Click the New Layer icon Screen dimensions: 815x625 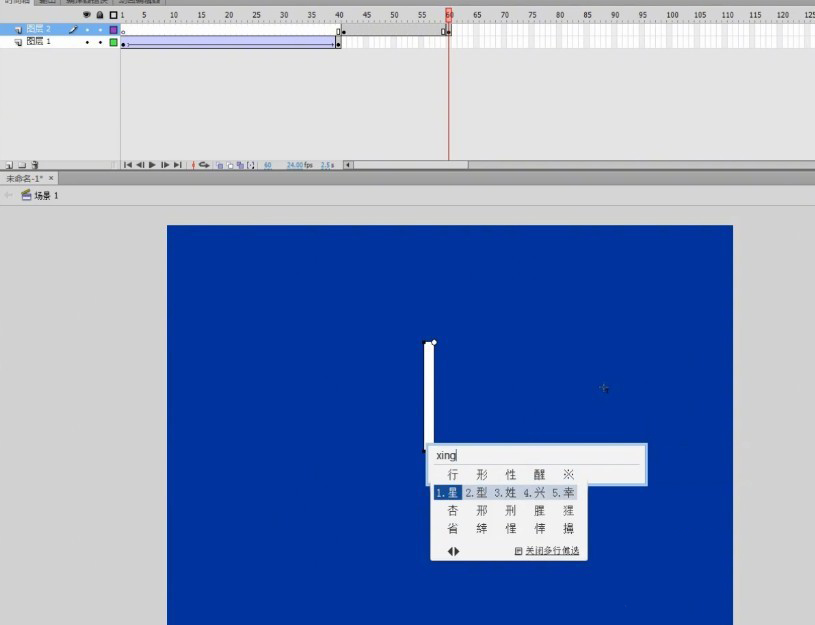9,165
